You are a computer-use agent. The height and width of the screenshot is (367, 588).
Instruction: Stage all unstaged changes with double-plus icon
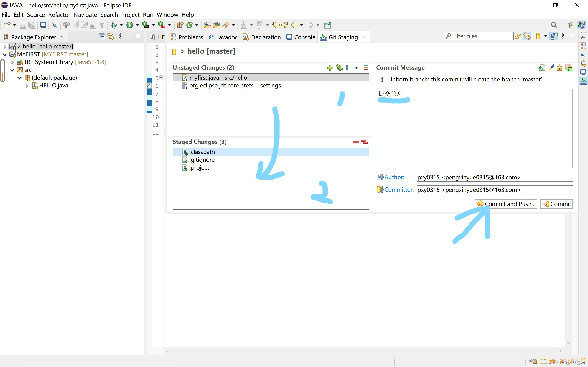click(x=339, y=67)
